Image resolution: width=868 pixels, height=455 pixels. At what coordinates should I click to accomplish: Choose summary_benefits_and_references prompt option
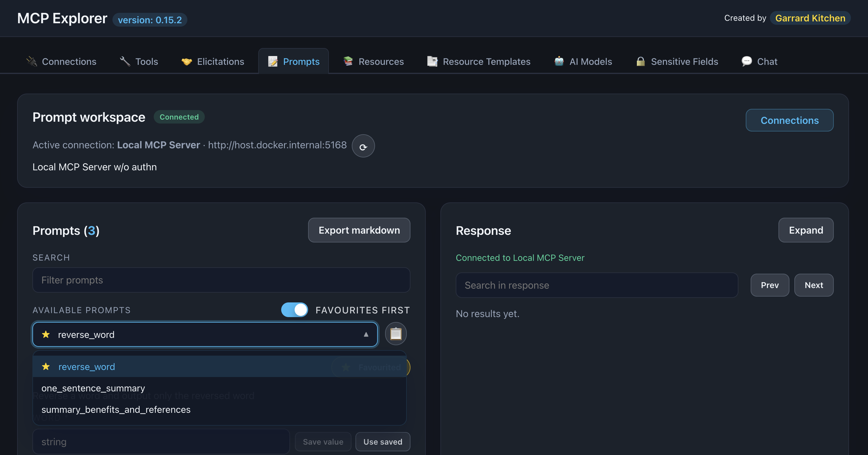(116, 409)
